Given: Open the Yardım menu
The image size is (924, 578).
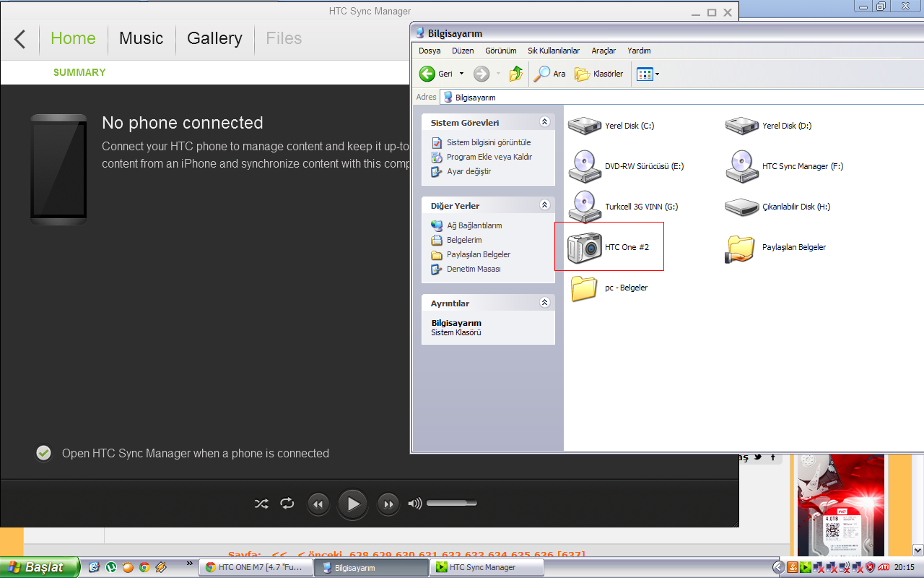Looking at the screenshot, I should 639,51.
